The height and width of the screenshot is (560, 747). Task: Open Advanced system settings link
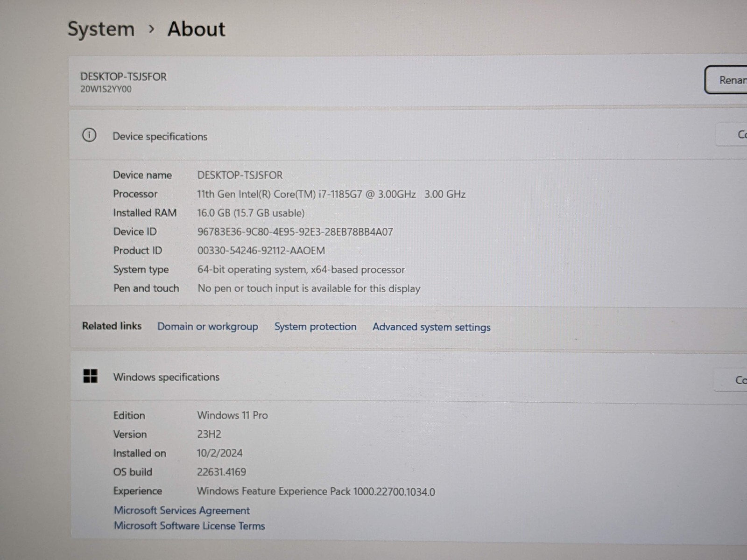(x=431, y=327)
